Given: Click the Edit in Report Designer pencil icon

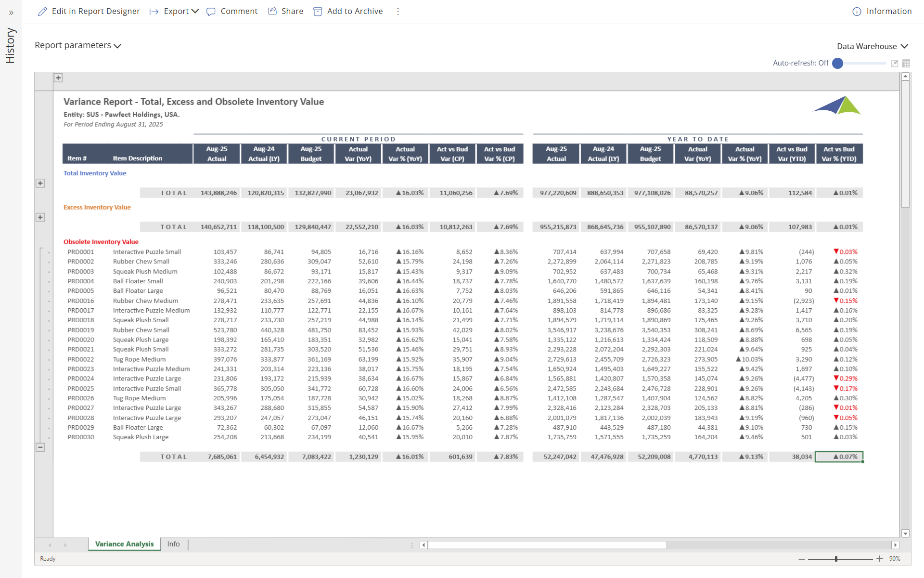Looking at the screenshot, I should click(42, 11).
